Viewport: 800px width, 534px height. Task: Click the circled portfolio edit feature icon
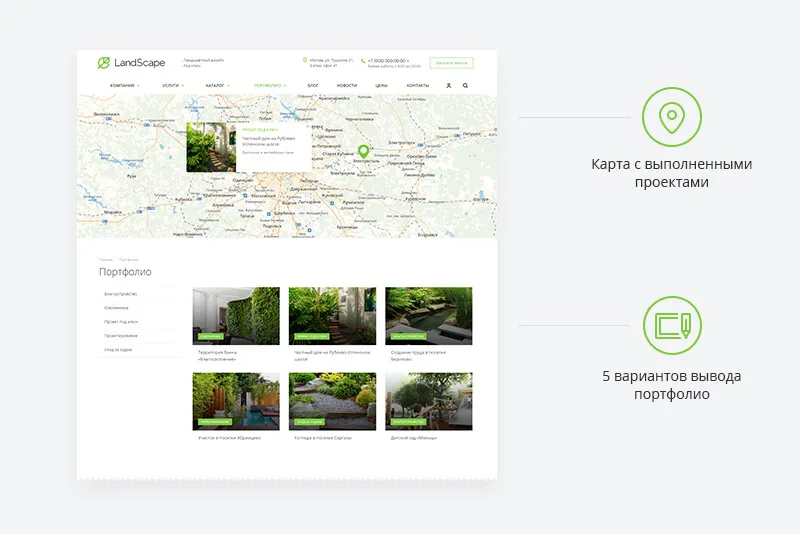[672, 326]
